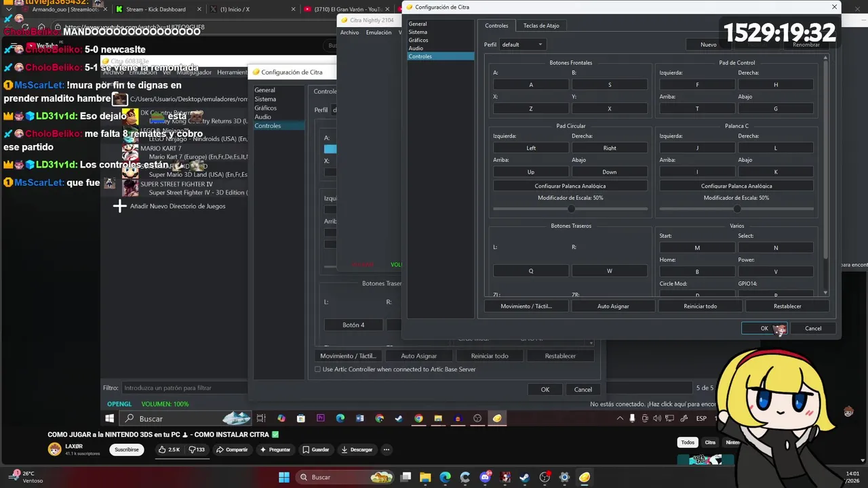Select Controles tab in front dialog
Viewport: 868px width, 488px height.
click(496, 26)
